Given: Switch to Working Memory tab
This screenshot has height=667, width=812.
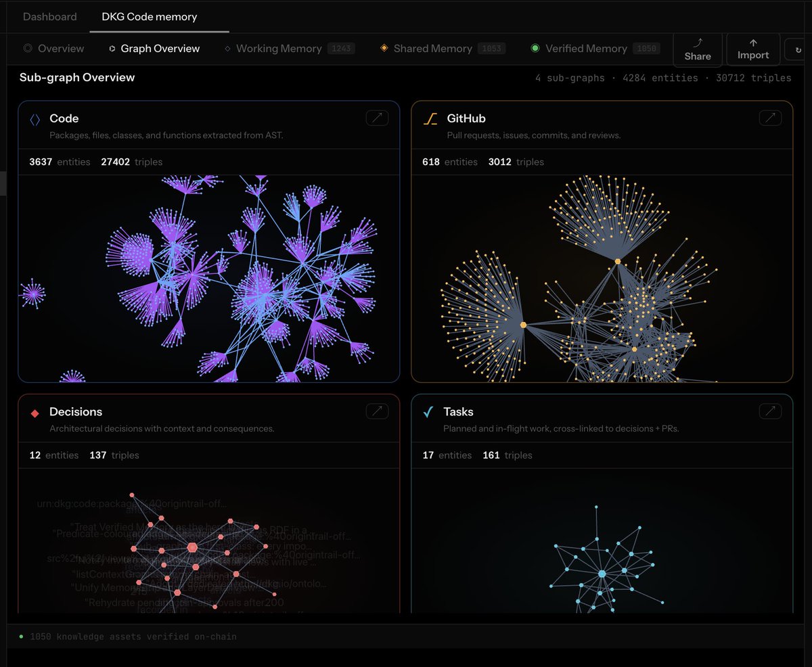Looking at the screenshot, I should click(289, 49).
